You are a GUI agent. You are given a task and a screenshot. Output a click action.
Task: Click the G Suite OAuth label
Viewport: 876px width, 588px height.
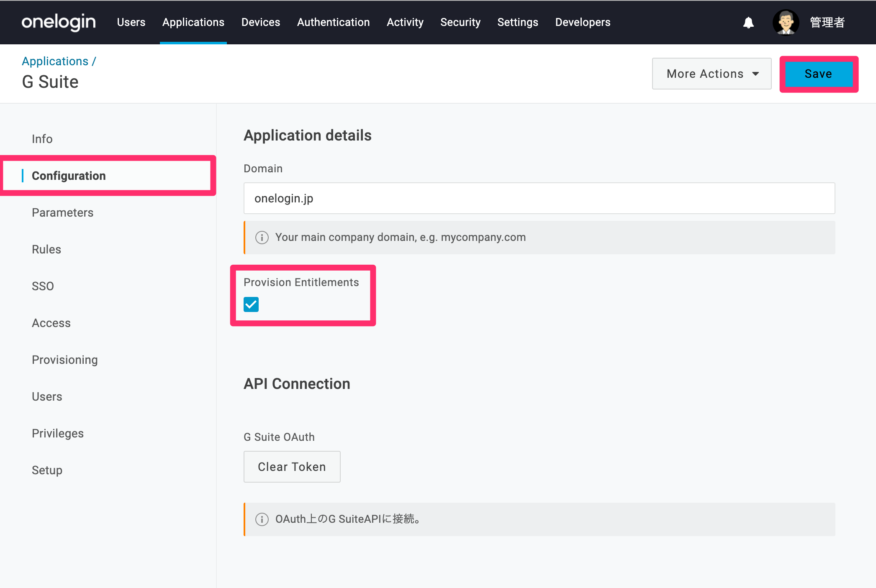(x=279, y=437)
